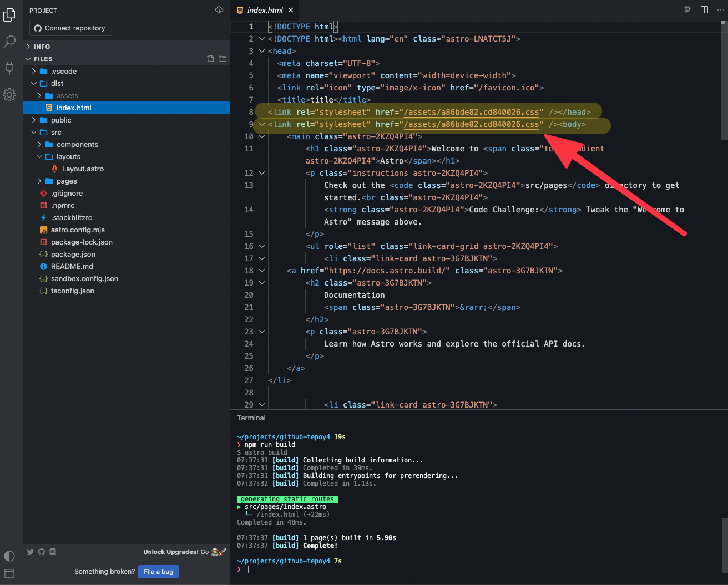The image size is (728, 585).
Task: Collapse the src folder
Action: [33, 132]
